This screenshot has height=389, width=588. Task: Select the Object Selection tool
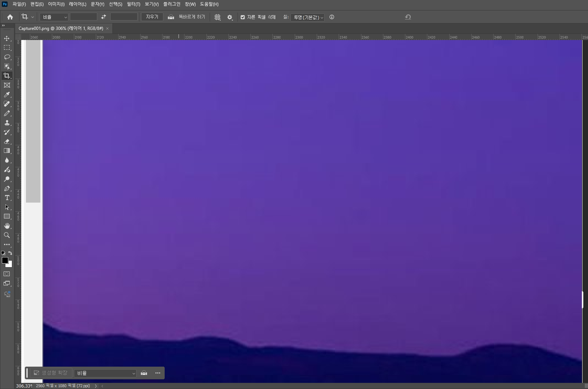pos(7,66)
